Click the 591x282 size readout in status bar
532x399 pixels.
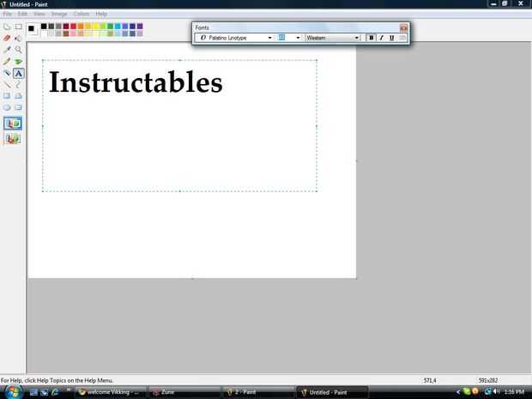click(488, 381)
